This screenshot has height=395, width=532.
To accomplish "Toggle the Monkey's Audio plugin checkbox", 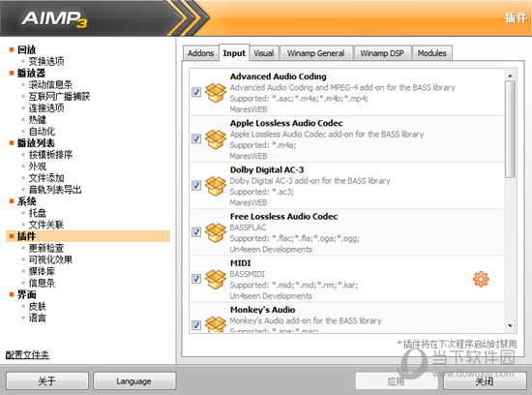I will point(196,325).
